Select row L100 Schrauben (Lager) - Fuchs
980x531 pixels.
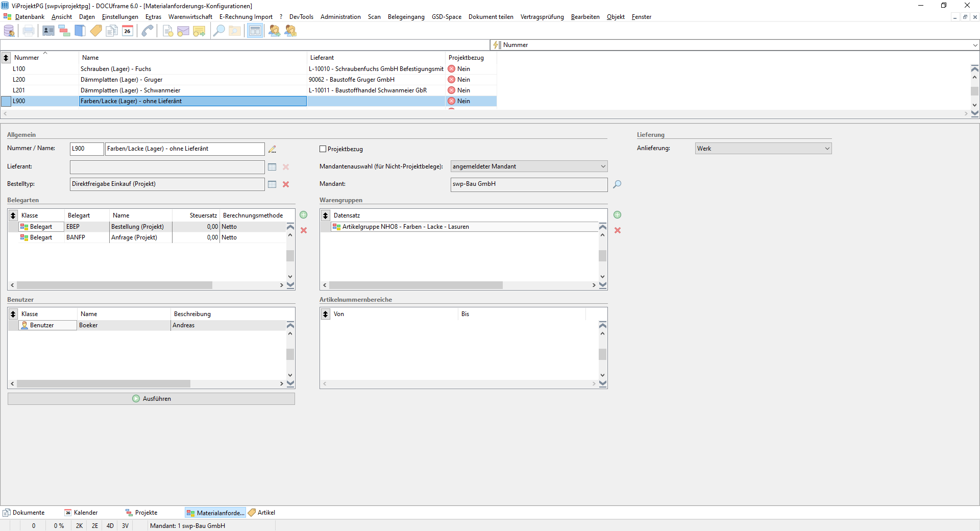point(249,69)
